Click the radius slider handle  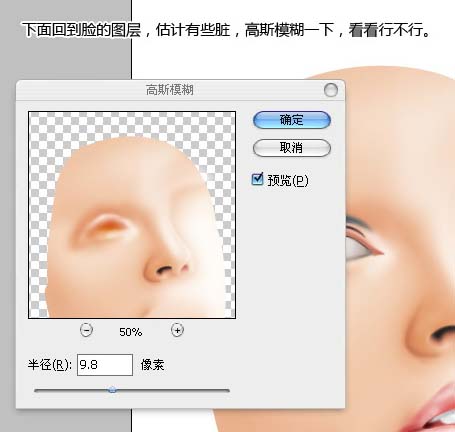coord(112,389)
